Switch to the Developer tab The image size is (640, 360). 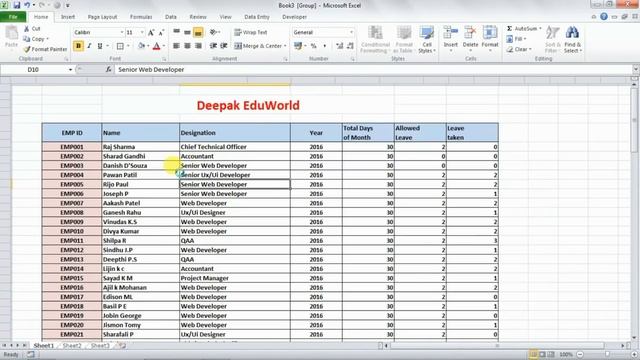point(294,17)
